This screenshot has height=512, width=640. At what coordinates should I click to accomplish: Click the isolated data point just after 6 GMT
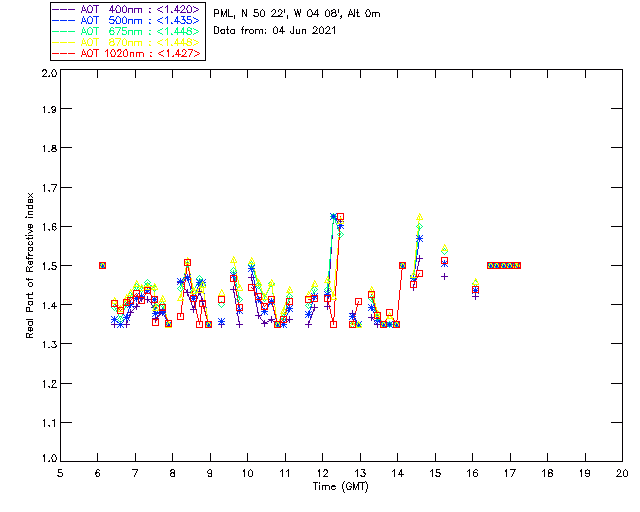[102, 265]
